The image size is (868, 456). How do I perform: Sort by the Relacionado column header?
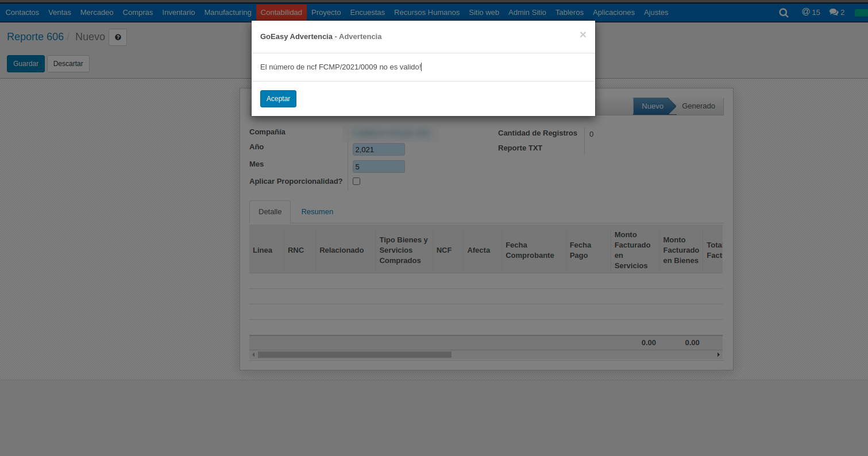(x=345, y=250)
